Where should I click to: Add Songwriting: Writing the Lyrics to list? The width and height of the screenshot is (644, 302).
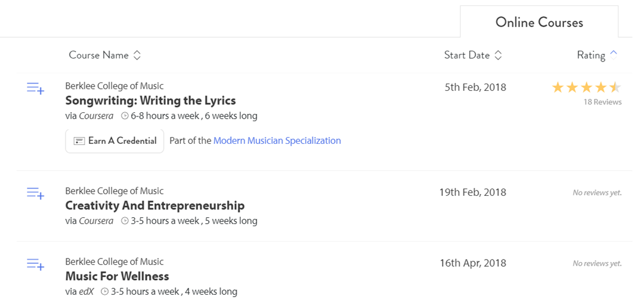[x=35, y=88]
